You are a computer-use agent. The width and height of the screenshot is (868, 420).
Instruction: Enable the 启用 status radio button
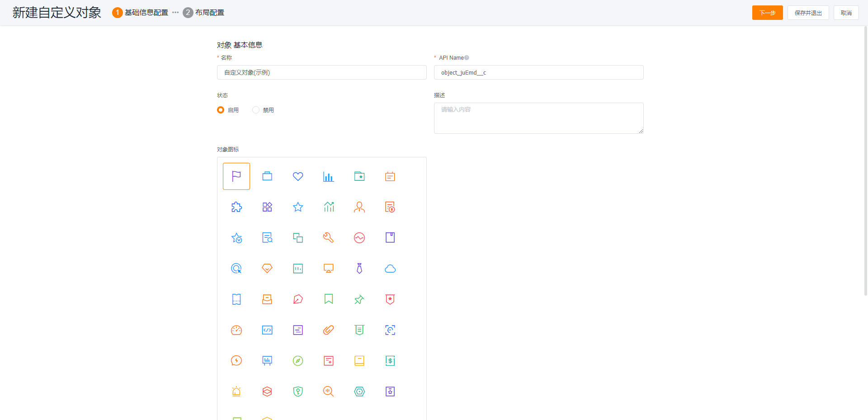click(x=221, y=110)
